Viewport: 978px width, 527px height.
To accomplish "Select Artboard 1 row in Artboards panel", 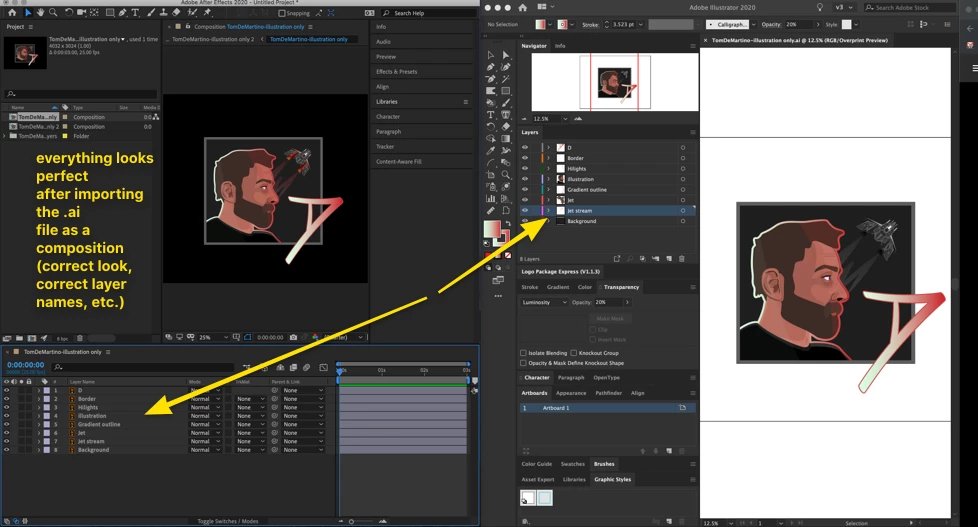I will (607, 408).
